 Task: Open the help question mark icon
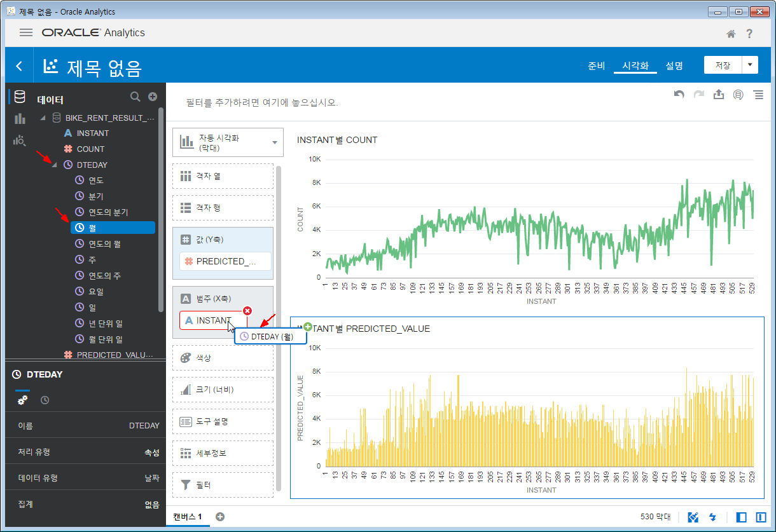[x=750, y=34]
